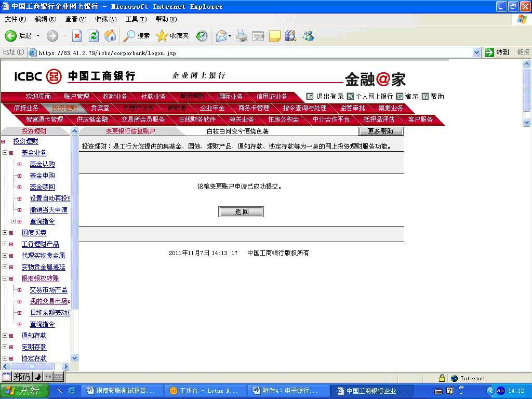Collapse the 银商银权转账 tree node
This screenshot has width=532, height=399.
click(x=5, y=278)
